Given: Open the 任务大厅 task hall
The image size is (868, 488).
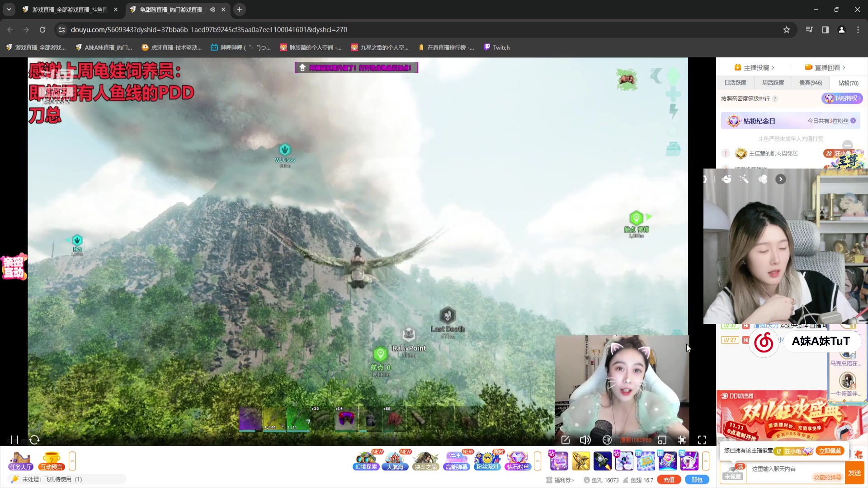Looking at the screenshot, I should [x=21, y=461].
